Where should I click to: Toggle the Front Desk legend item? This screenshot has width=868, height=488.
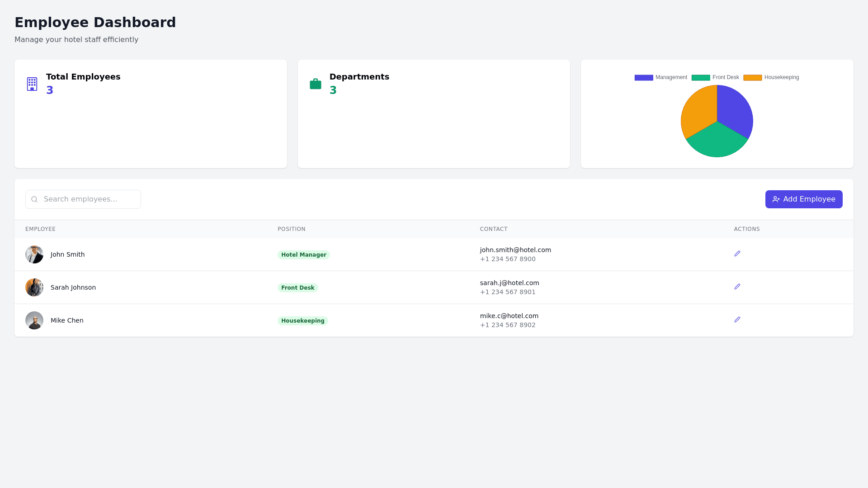coord(715,78)
